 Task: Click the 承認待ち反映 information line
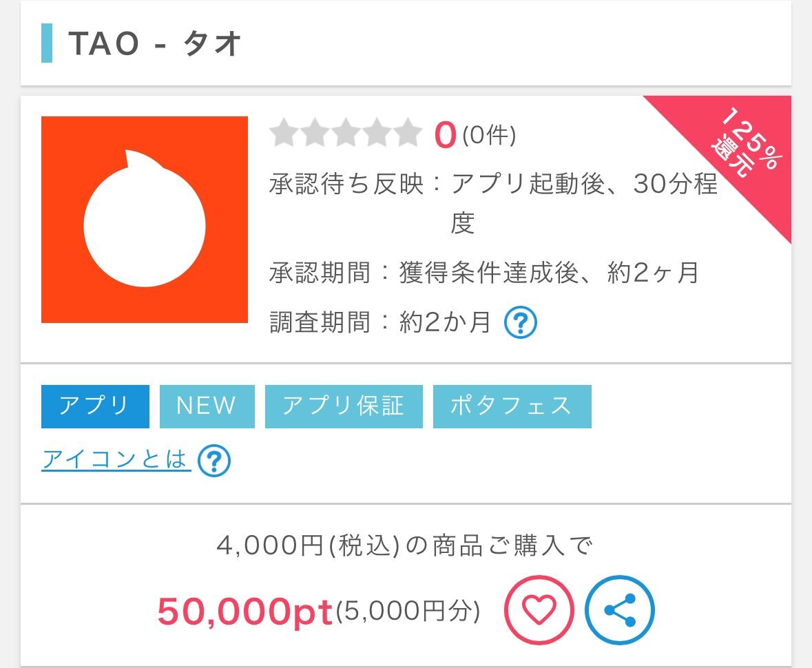click(494, 203)
